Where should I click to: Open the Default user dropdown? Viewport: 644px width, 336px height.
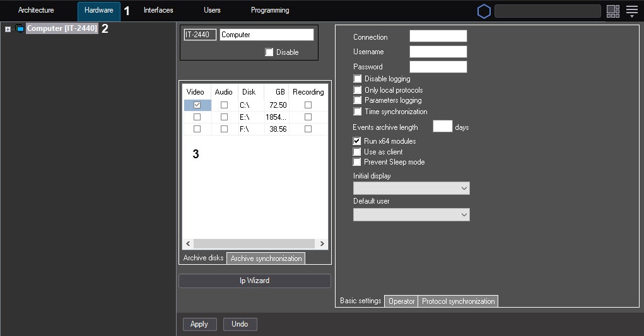coord(411,215)
